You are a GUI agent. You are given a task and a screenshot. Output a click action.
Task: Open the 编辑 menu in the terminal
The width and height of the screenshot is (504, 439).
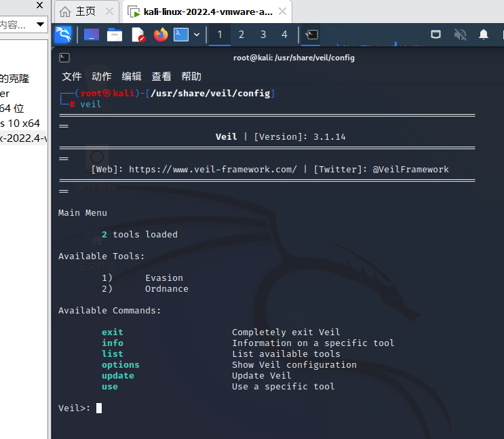pos(132,77)
